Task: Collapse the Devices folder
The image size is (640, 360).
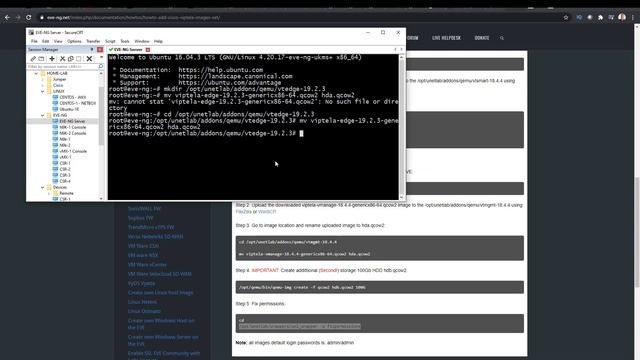Action: point(42,187)
